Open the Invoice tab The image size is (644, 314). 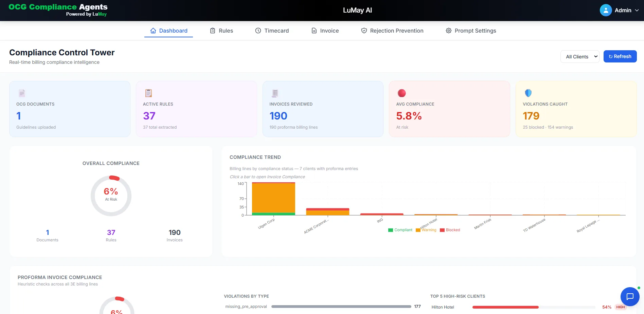click(325, 31)
